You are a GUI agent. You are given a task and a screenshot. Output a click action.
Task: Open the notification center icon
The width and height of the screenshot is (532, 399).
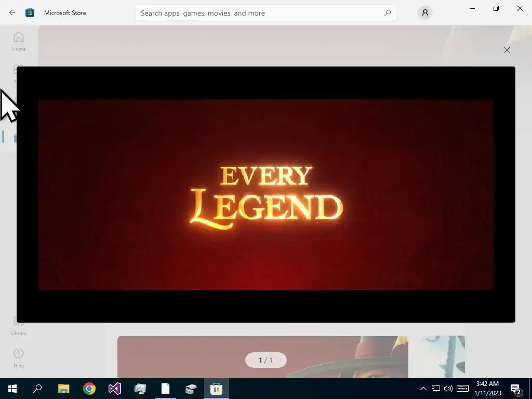pyautogui.click(x=516, y=389)
